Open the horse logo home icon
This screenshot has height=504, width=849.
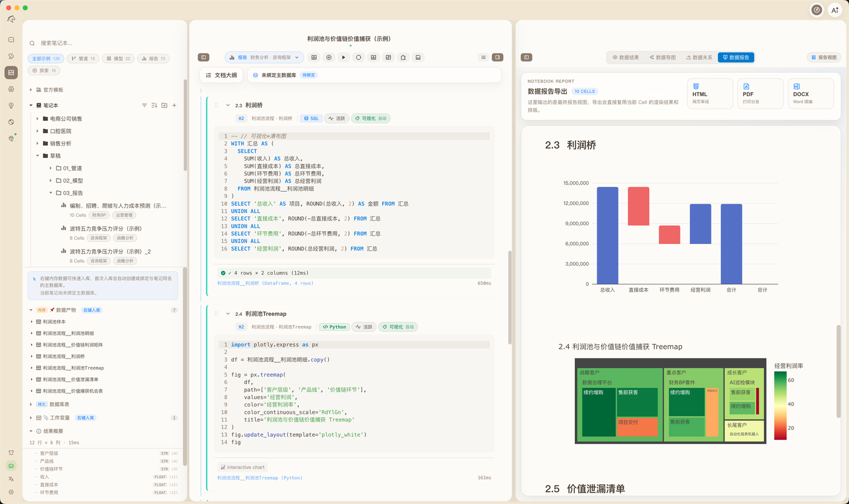[x=11, y=19]
